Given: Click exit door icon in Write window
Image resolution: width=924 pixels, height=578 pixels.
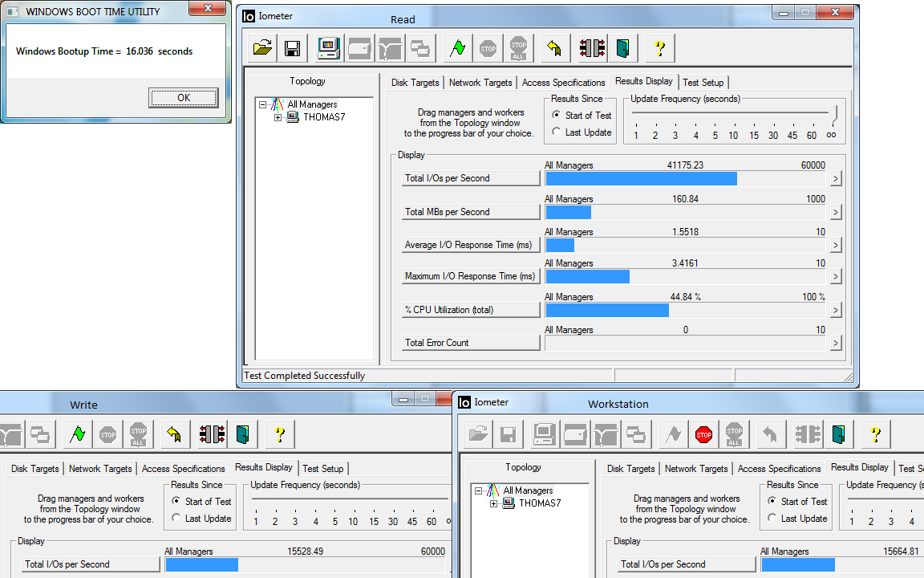Looking at the screenshot, I should coord(243,434).
